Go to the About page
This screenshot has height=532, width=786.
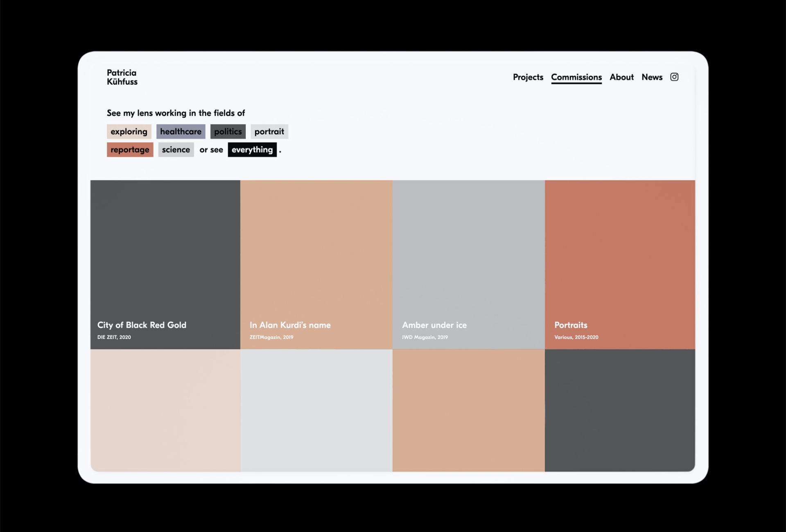[x=621, y=77]
